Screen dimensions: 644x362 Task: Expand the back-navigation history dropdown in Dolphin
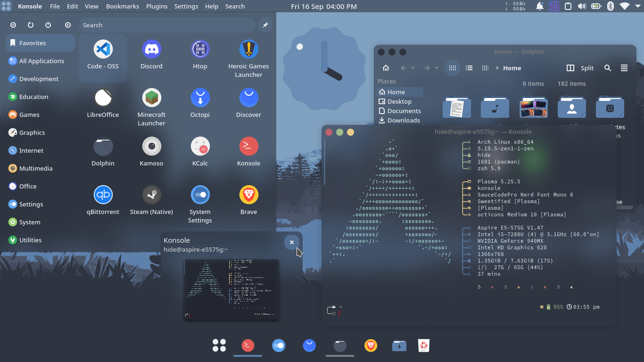pos(413,68)
